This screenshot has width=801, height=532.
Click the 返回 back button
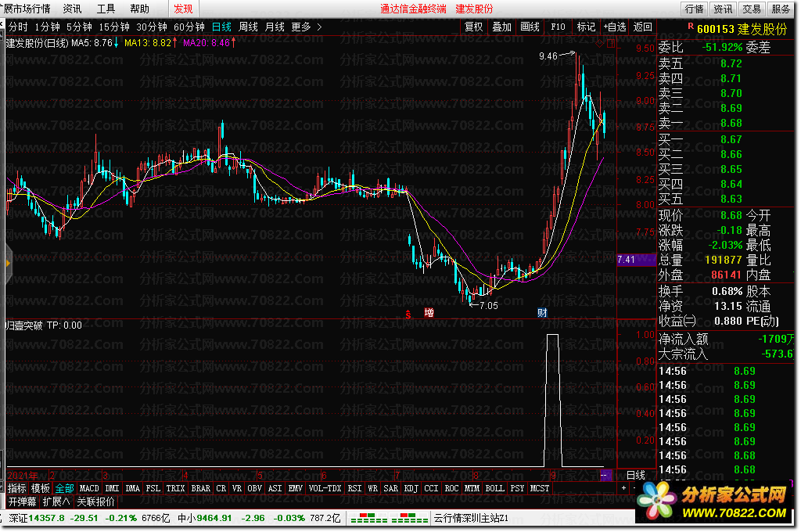pyautogui.click(x=643, y=27)
